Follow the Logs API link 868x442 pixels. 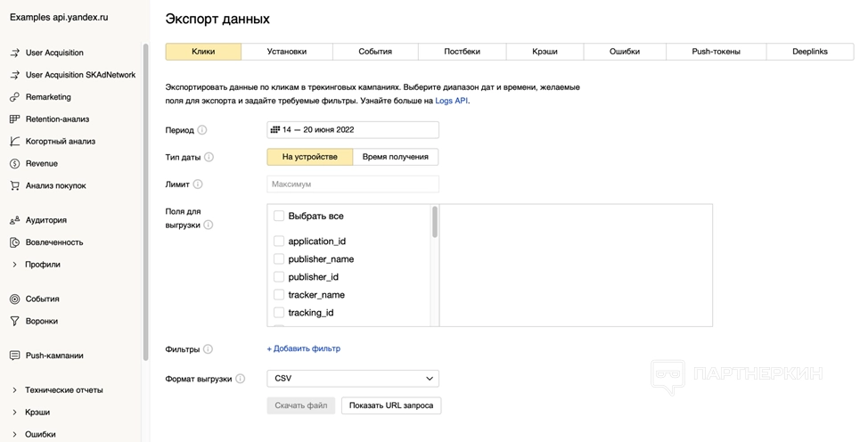click(451, 101)
